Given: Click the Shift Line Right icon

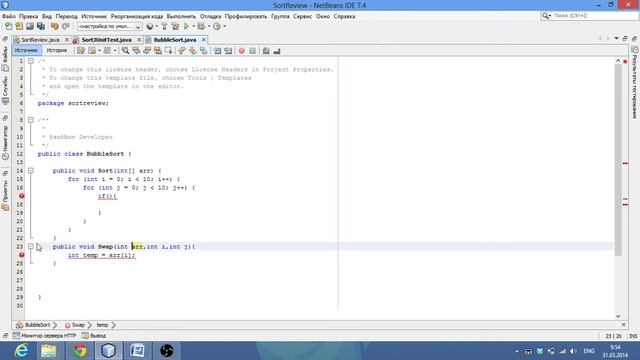Looking at the screenshot, I should [x=228, y=51].
